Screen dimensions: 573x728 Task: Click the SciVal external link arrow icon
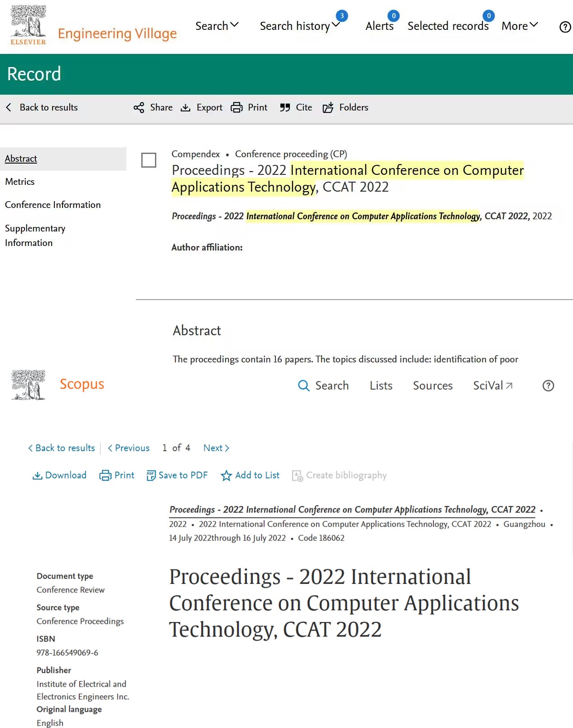point(509,386)
